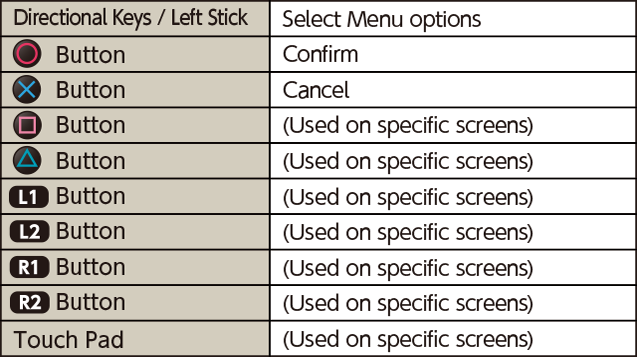The image size is (639, 360).
Task: Select the L2 button icon
Action: coord(29,232)
